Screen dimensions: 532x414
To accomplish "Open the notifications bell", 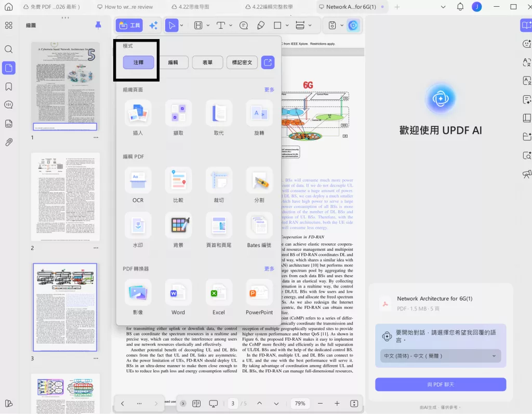I will coord(460,7).
